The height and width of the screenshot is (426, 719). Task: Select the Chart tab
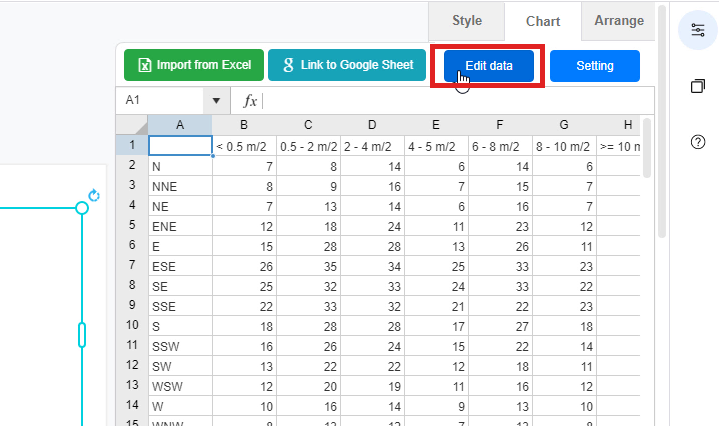(543, 21)
